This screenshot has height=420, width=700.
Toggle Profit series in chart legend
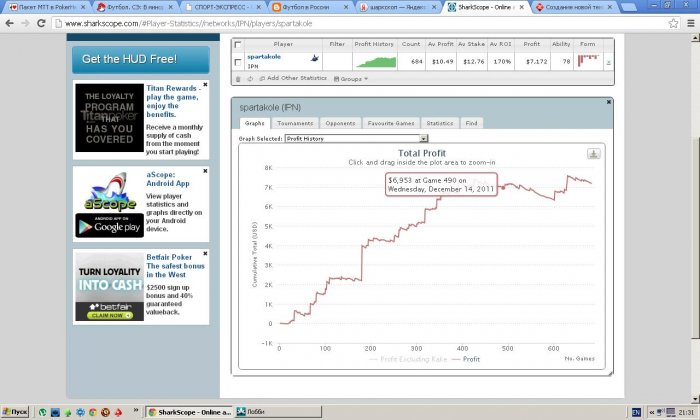click(466, 359)
